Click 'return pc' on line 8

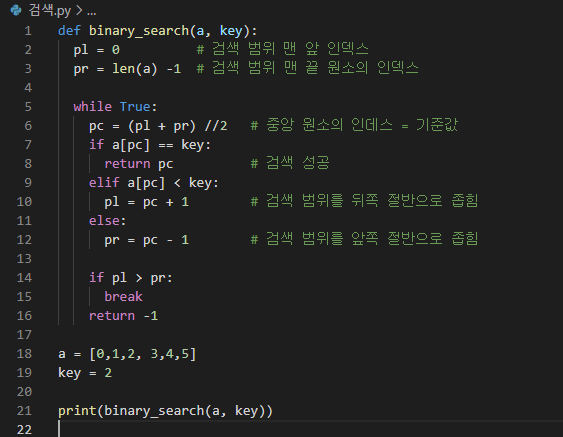click(x=139, y=164)
